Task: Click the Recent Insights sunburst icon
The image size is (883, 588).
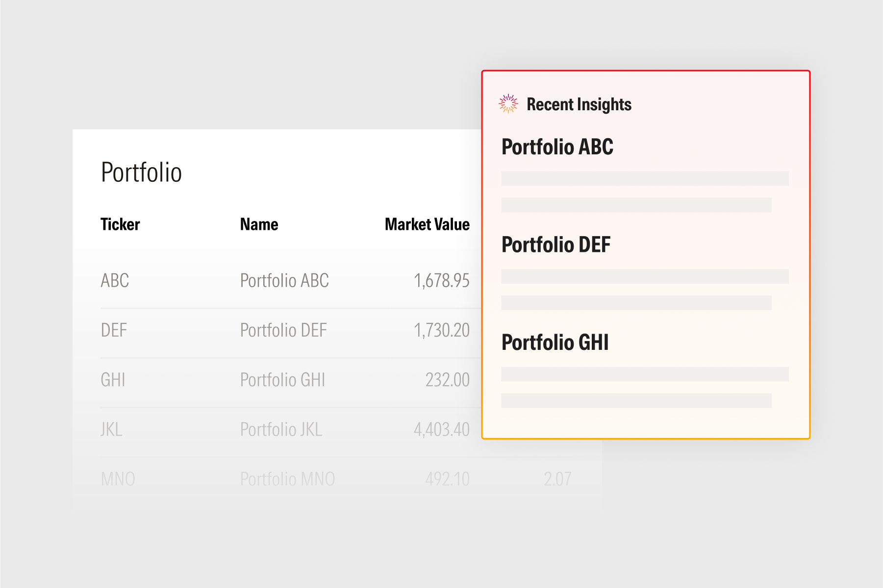Action: (x=508, y=104)
